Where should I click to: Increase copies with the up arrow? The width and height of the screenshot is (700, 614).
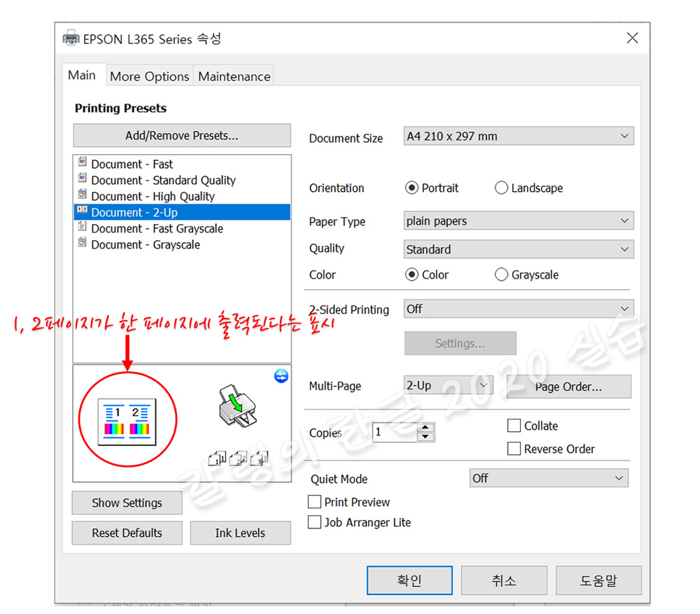(x=426, y=427)
